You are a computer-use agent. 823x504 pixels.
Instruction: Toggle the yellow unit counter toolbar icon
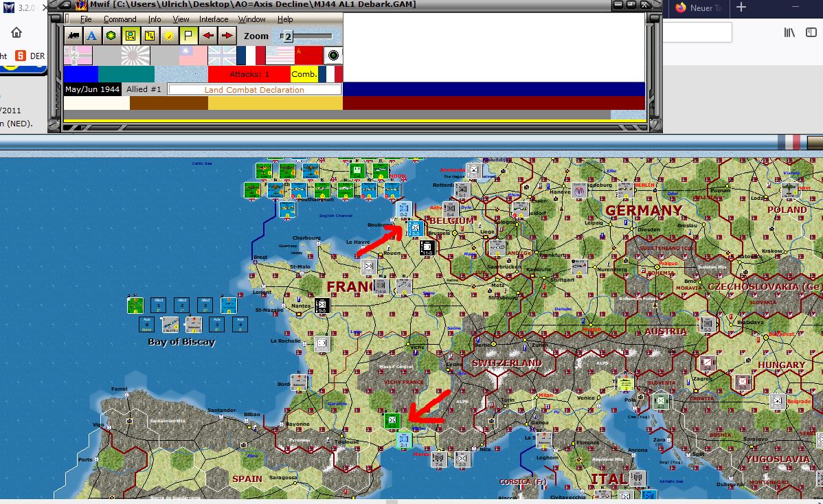click(x=130, y=36)
